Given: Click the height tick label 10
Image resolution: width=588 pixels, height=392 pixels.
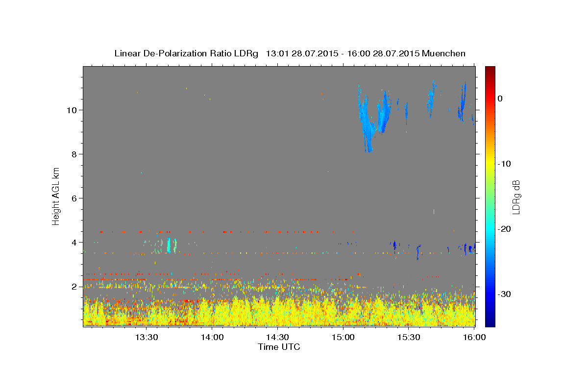Looking at the screenshot, I should tap(73, 110).
